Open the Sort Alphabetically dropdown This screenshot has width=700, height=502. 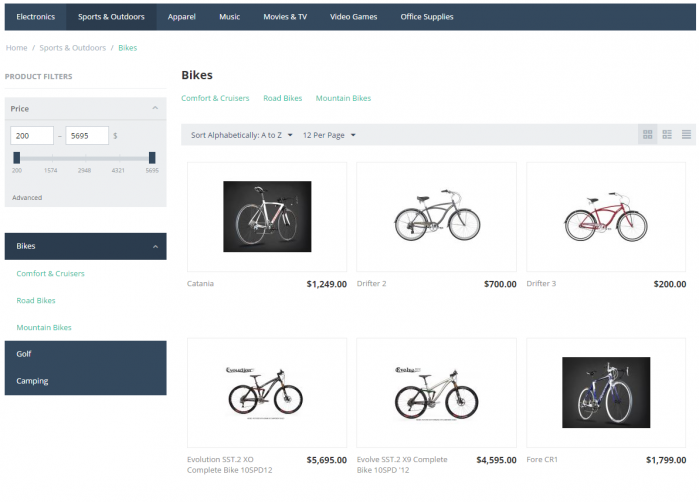(x=242, y=135)
